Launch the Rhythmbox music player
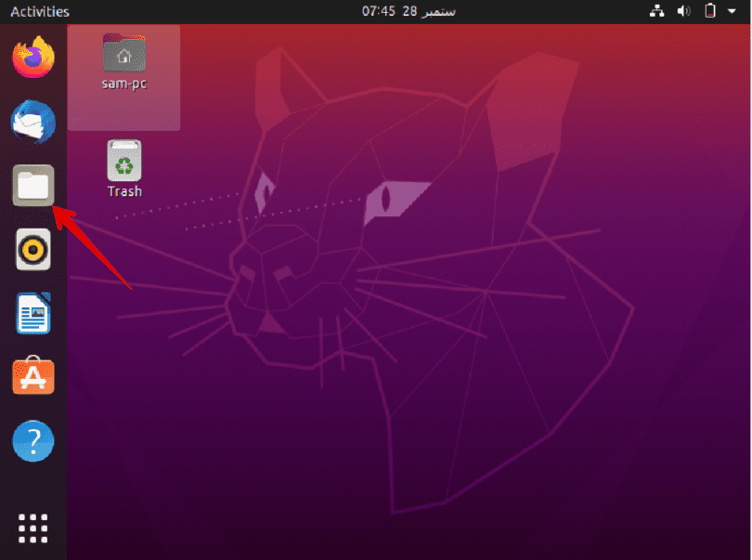This screenshot has height=560, width=752. pyautogui.click(x=32, y=249)
